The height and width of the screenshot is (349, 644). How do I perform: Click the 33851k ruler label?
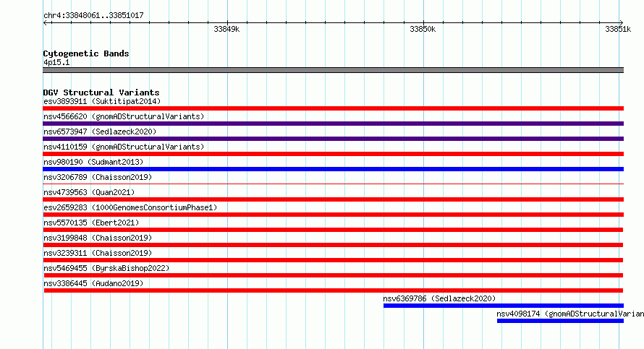pyautogui.click(x=618, y=29)
